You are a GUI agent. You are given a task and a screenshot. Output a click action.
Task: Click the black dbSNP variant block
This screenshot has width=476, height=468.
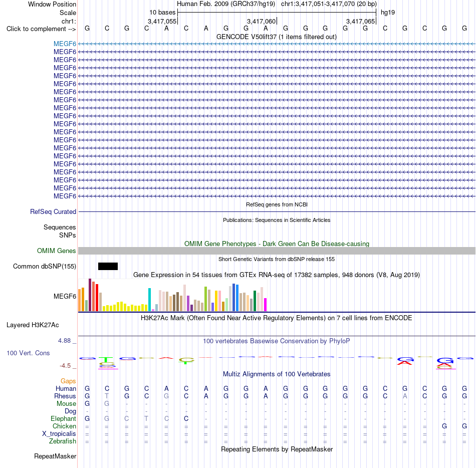point(108,266)
